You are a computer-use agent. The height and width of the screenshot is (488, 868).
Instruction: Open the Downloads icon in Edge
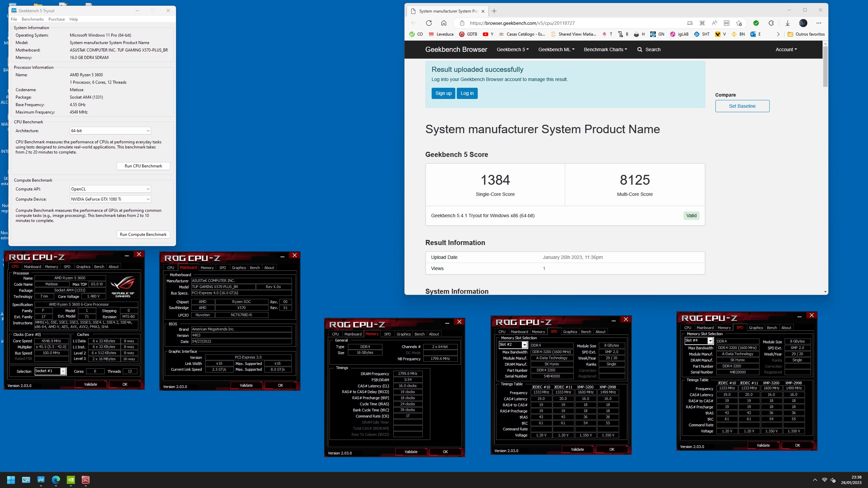(788, 23)
